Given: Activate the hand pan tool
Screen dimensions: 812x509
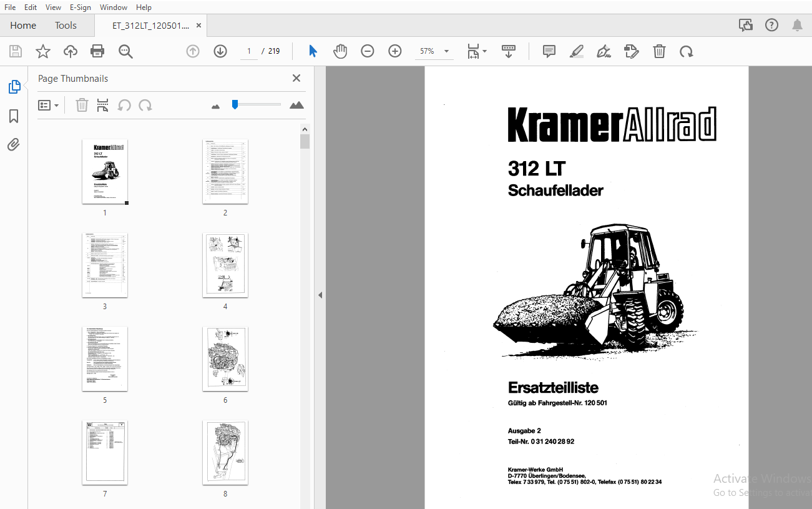Looking at the screenshot, I should (x=340, y=51).
